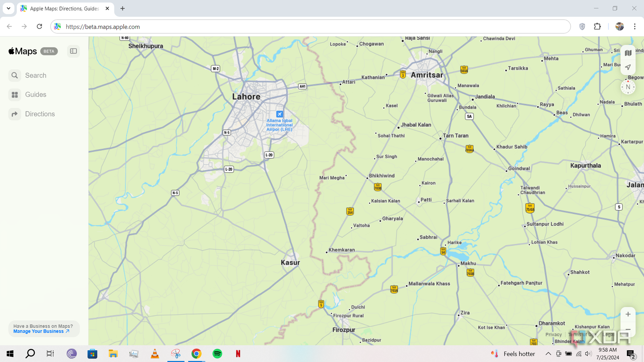The image size is (644, 362).
Task: Open the Privacy link on map
Action: tap(553, 335)
